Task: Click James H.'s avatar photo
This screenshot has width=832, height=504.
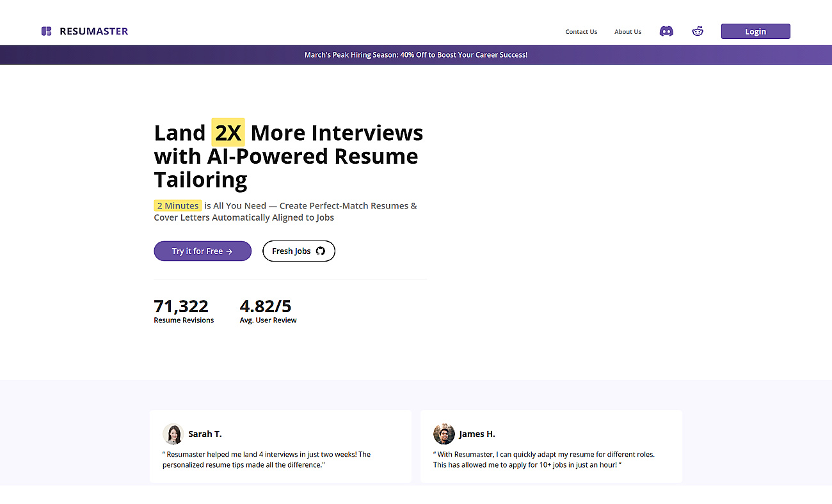Action: (x=444, y=434)
